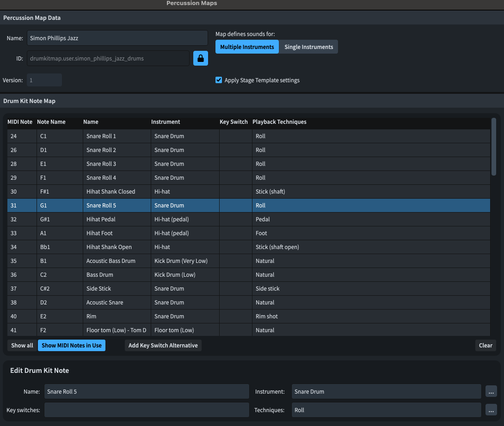Screen dimensions: 504x426
Task: Select the Snare Roll 1 row
Action: [249, 136]
